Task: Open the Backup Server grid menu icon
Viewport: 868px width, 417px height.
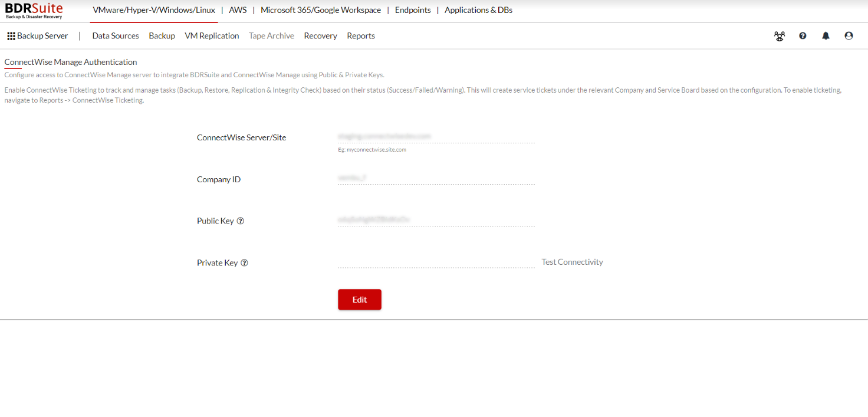Action: pyautogui.click(x=11, y=36)
